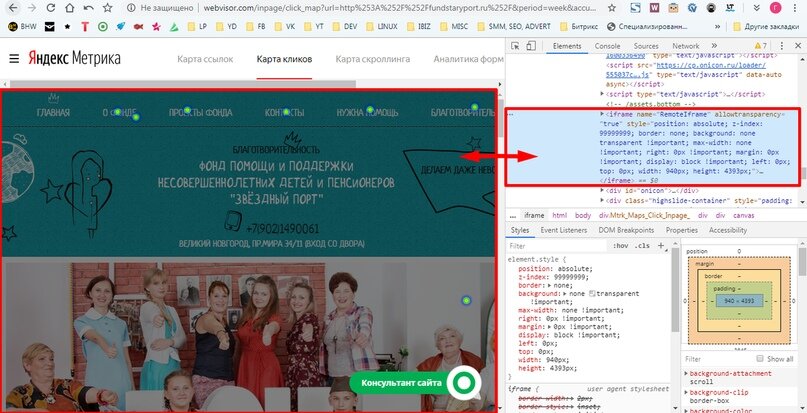
Task: Open the DevTools Sources tab
Action: pyautogui.click(x=646, y=46)
